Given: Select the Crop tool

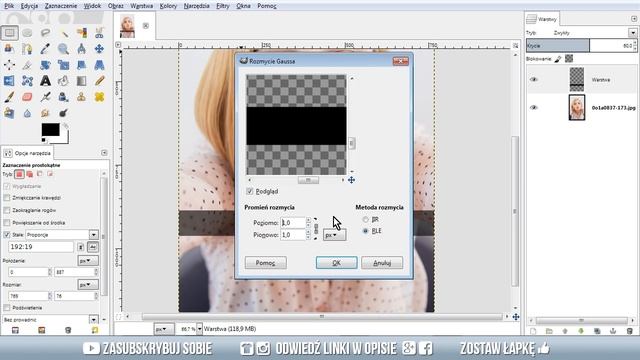Looking at the screenshot, I should pyautogui.click(x=27, y=65).
